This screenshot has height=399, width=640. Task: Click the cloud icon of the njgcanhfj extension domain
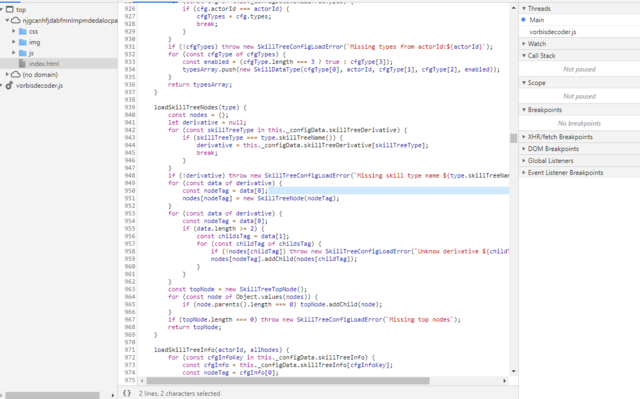16,20
